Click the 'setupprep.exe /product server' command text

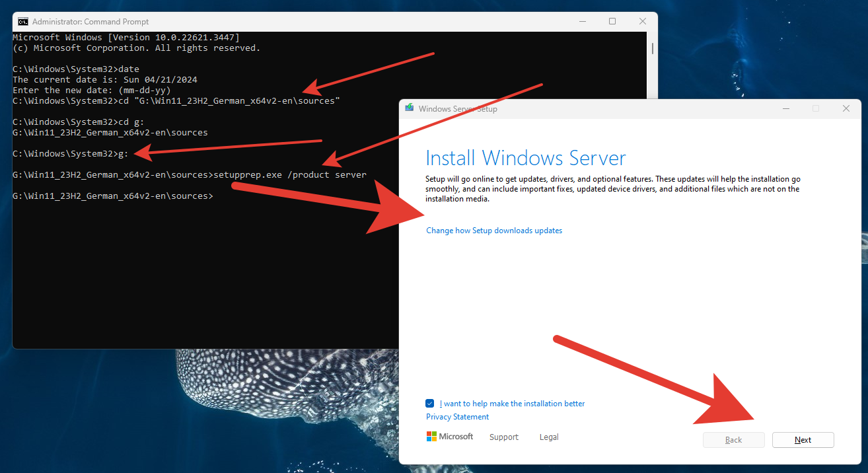pos(290,175)
